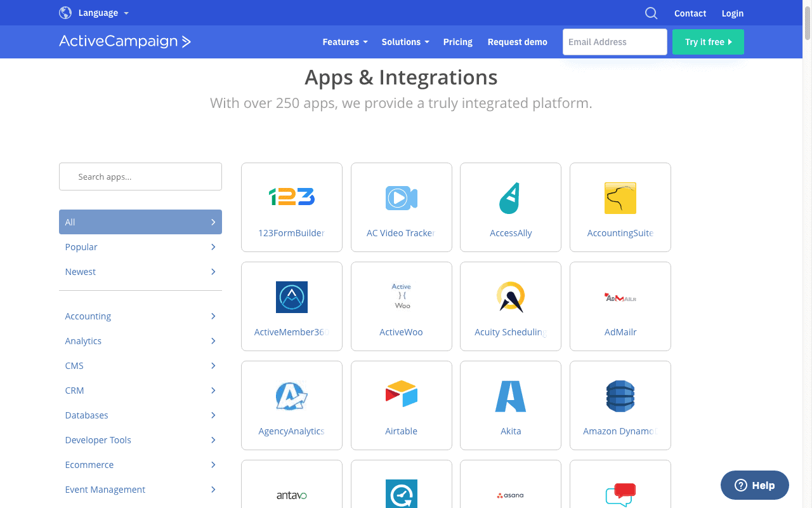Click the ActiveCampaign logo
812x508 pixels.
[x=125, y=42]
